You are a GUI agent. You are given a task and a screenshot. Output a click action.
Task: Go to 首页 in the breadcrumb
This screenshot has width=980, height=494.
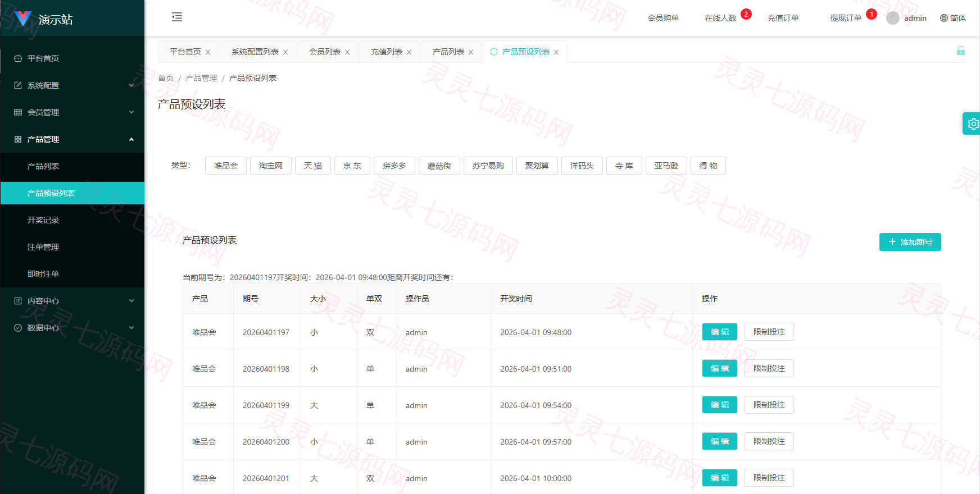pyautogui.click(x=166, y=78)
